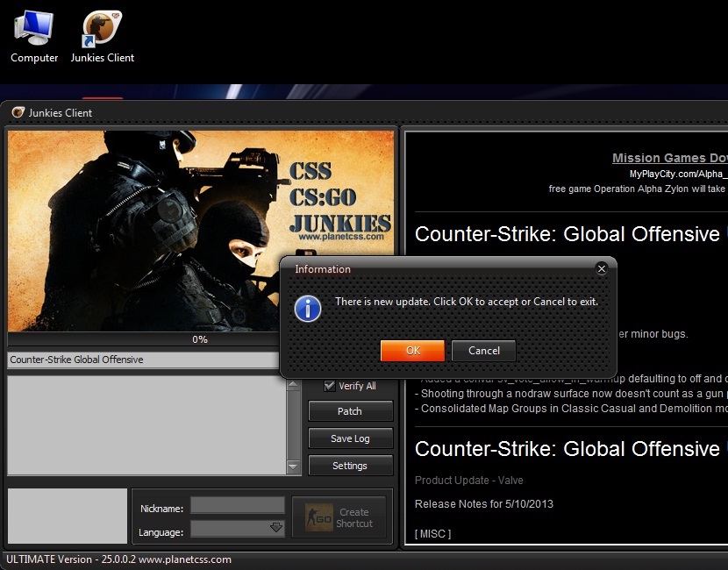Image resolution: width=728 pixels, height=570 pixels.
Task: Click the '[ MISC ]' text
Action: pyautogui.click(x=432, y=534)
